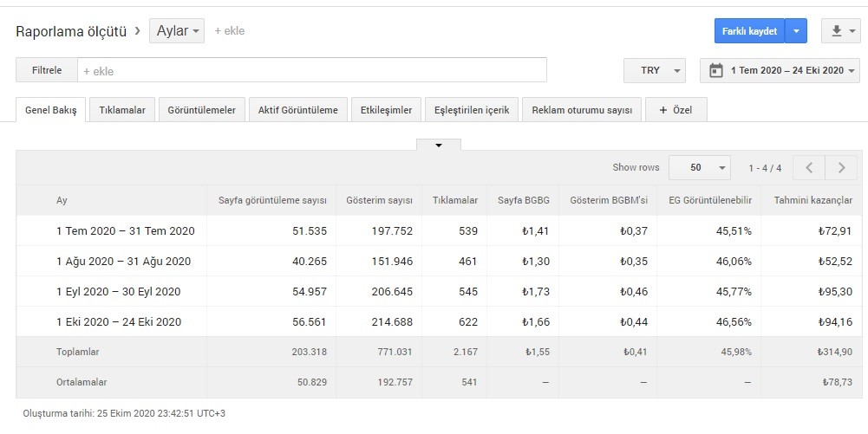Click the Toplamlar row label

[77, 352]
